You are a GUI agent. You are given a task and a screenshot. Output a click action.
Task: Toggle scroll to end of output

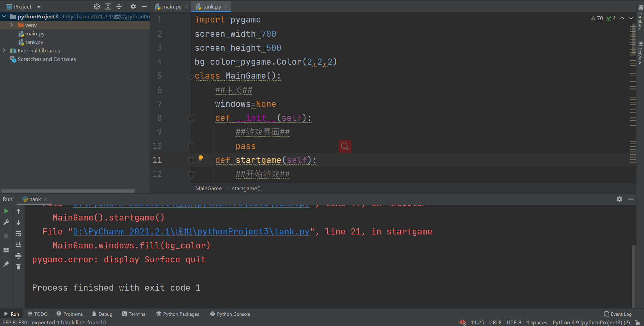click(18, 244)
